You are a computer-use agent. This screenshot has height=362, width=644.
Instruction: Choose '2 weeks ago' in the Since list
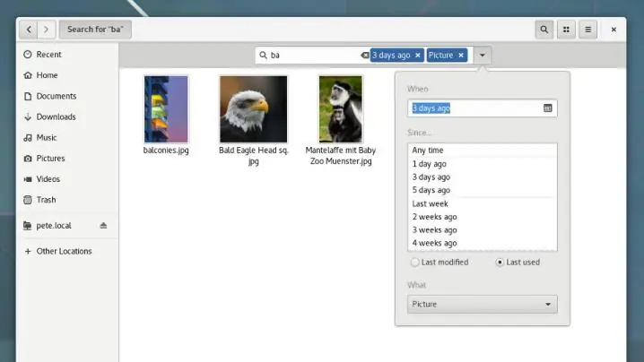click(483, 217)
